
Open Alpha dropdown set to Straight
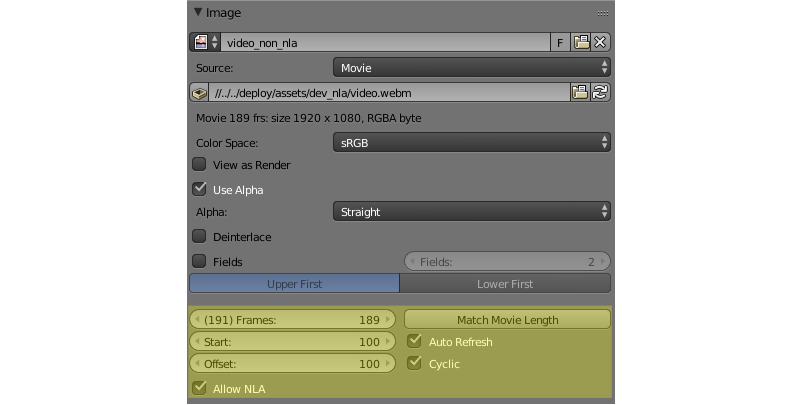pos(471,211)
